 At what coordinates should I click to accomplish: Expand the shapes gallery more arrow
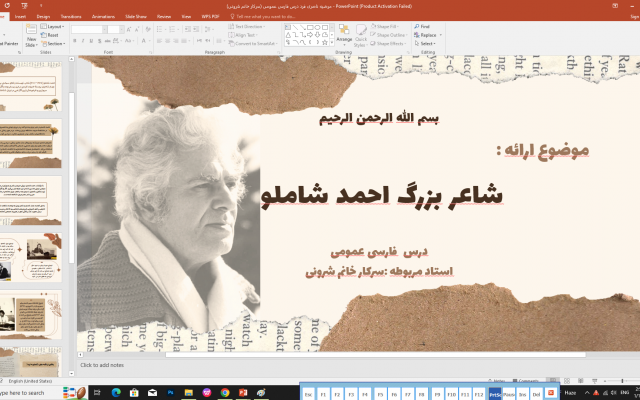[332, 42]
